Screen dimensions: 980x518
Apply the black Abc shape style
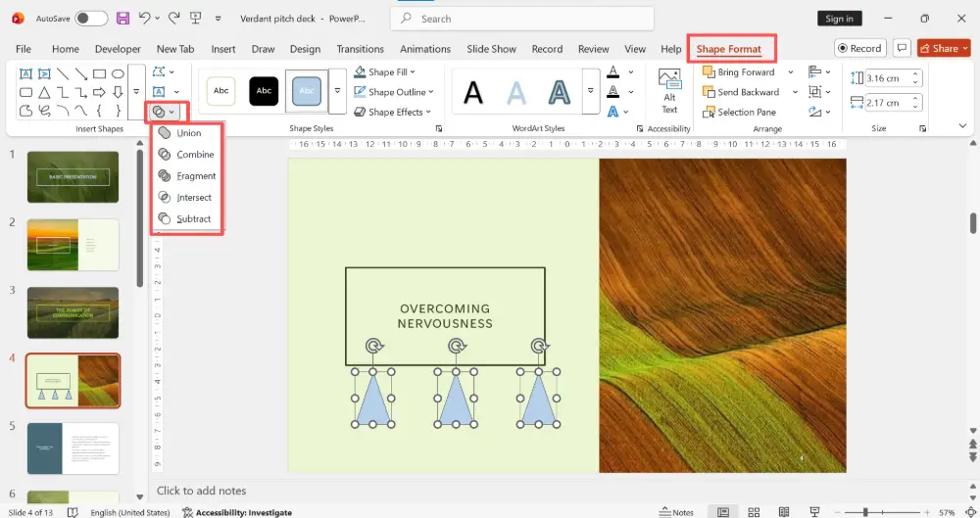264,91
